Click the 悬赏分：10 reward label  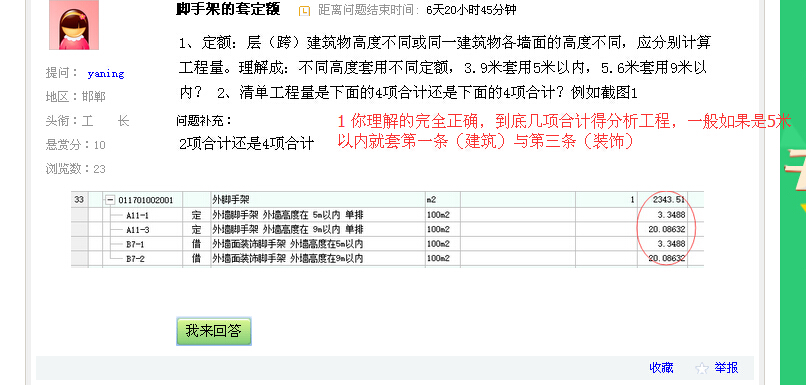pos(76,145)
